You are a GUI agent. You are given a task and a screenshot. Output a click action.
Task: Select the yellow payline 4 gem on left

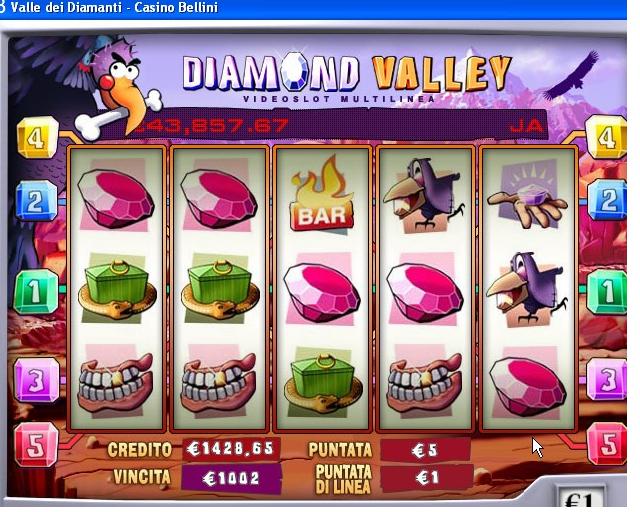[38, 138]
